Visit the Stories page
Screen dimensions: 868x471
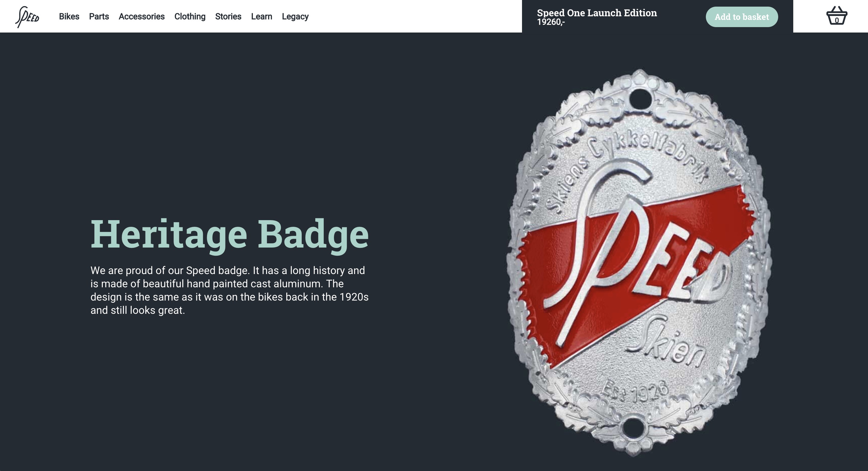click(x=228, y=17)
